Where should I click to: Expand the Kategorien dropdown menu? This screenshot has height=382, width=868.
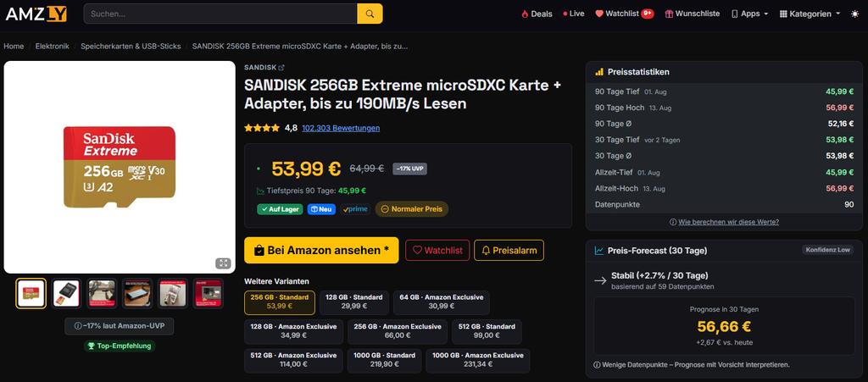point(810,14)
